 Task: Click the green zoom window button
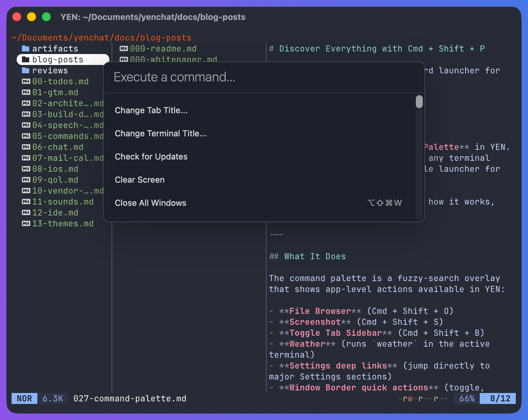click(46, 17)
